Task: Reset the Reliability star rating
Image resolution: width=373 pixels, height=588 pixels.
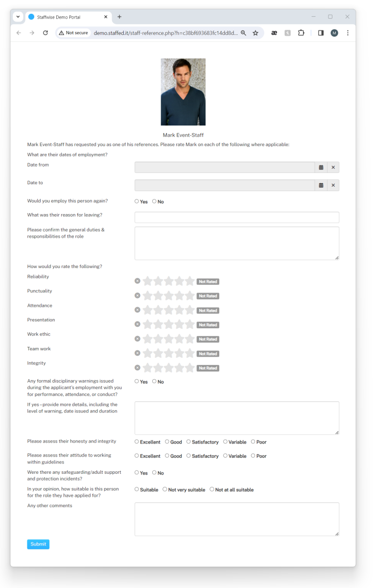Action: pos(138,281)
